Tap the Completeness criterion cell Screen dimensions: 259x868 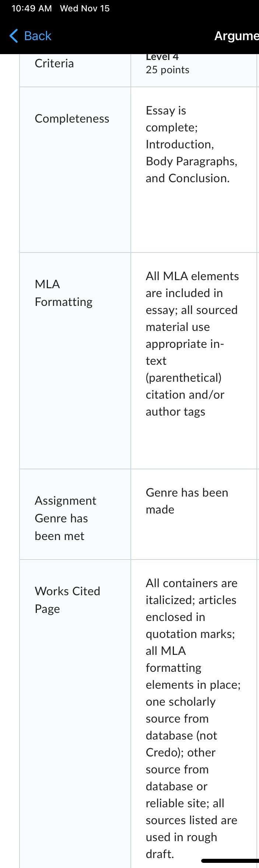click(75, 170)
